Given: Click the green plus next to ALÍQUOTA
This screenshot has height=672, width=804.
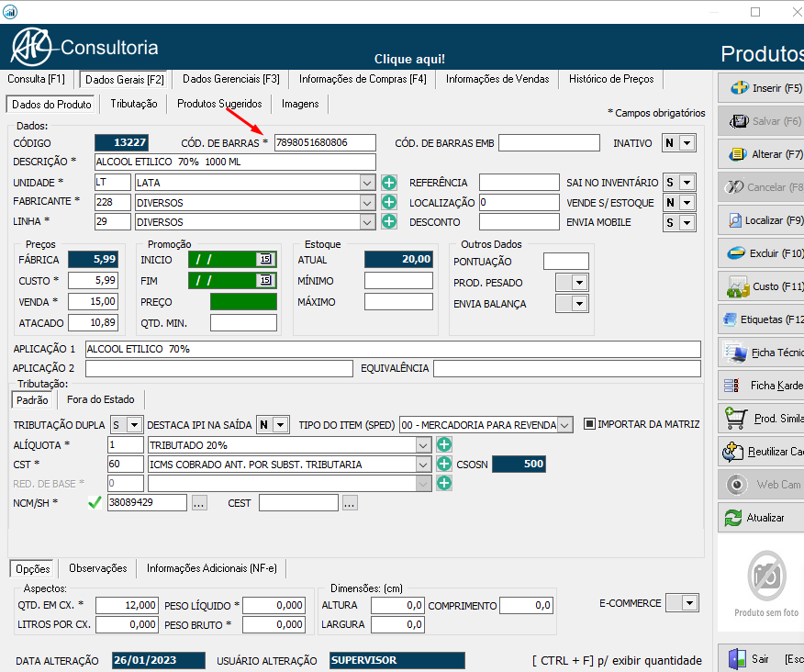Looking at the screenshot, I should coord(444,444).
